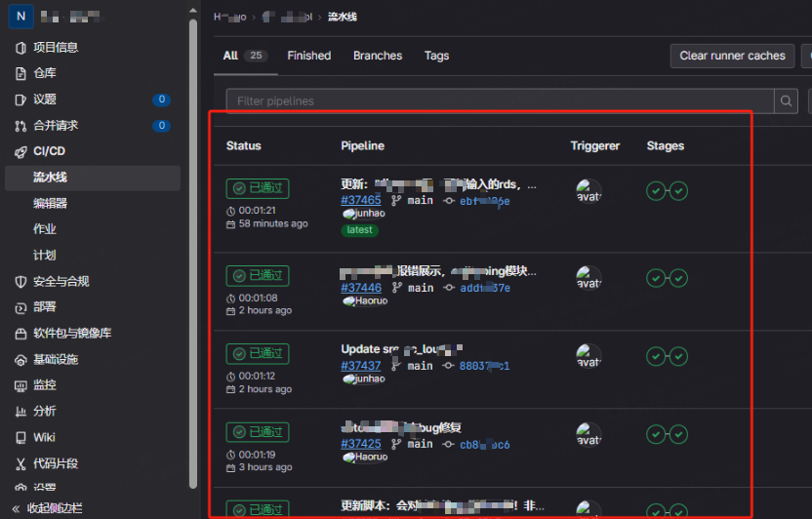
Task: Click 已通过 status badge of #37465
Action: point(258,188)
